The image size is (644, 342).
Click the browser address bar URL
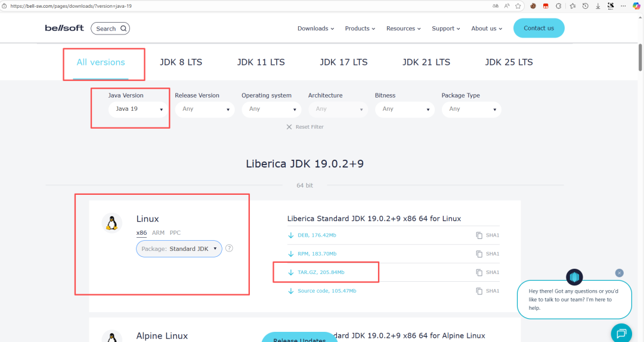[x=71, y=6]
